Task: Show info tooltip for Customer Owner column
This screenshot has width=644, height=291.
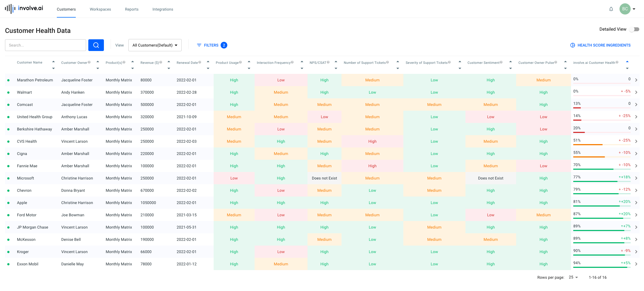Action: [x=89, y=62]
